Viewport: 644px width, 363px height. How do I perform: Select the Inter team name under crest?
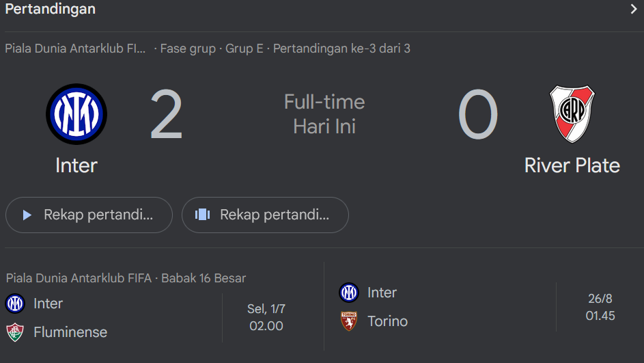coord(76,165)
